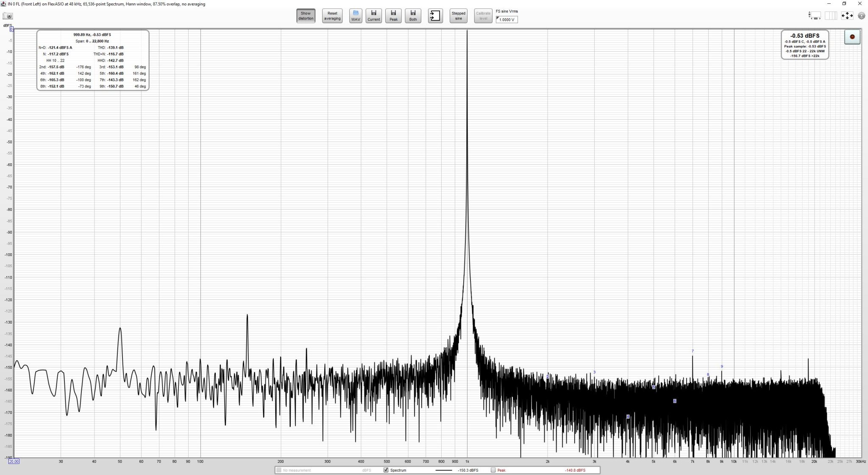Click the Peak -140.8 dBFS legend value
Screen dimensions: 868x475
click(x=575, y=470)
